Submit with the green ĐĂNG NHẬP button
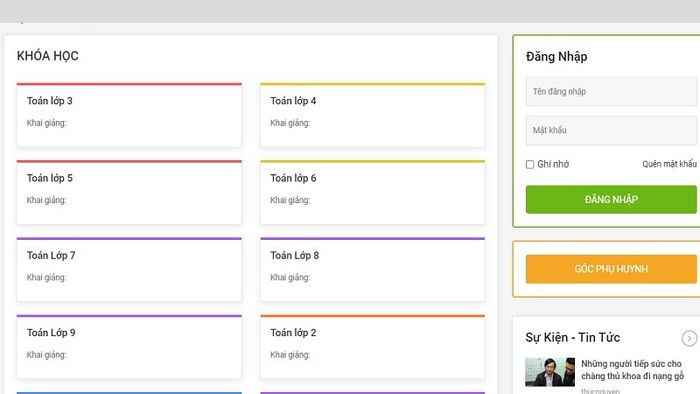Viewport: 700px width, 394px height. click(611, 199)
